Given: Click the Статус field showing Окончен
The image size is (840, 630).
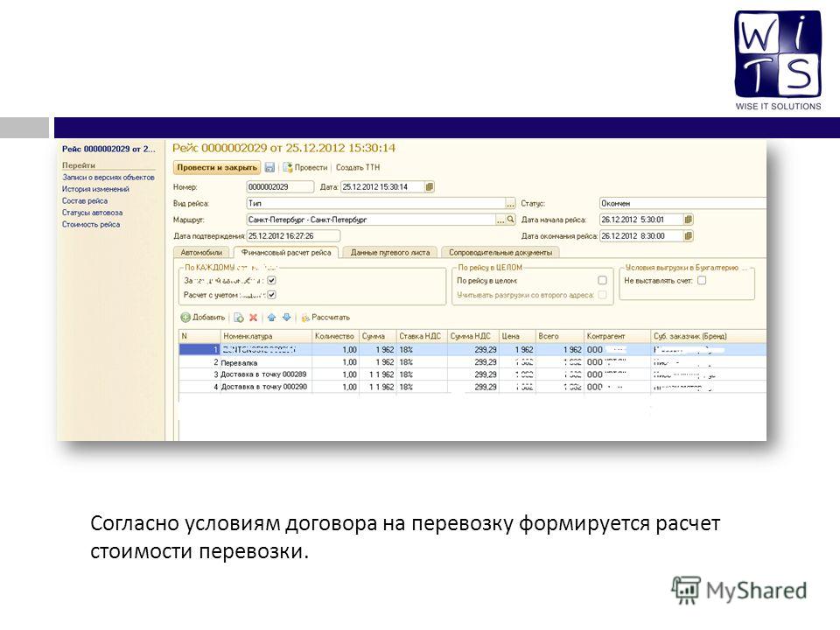Looking at the screenshot, I should 683,204.
